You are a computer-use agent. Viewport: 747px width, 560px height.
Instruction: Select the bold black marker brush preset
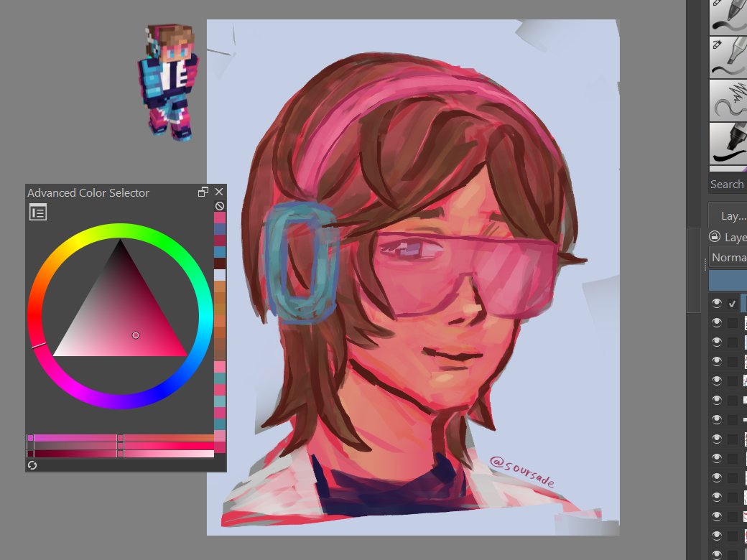point(728,144)
